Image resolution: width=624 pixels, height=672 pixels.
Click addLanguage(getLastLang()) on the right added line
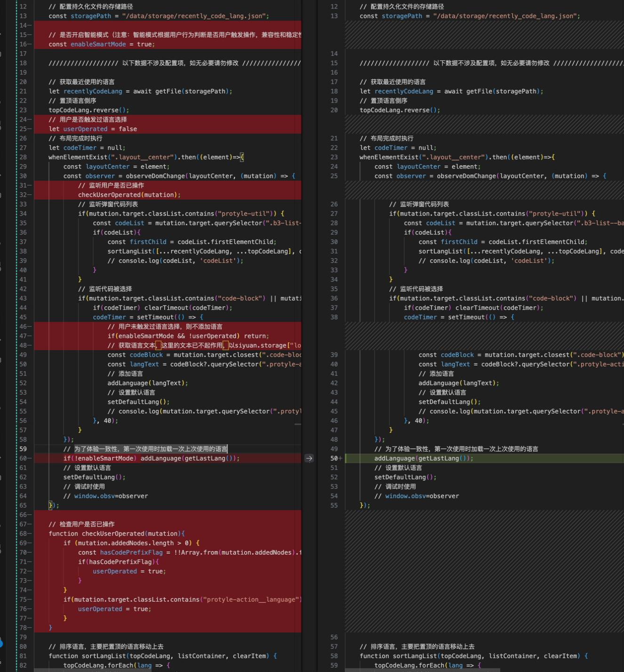point(422,458)
